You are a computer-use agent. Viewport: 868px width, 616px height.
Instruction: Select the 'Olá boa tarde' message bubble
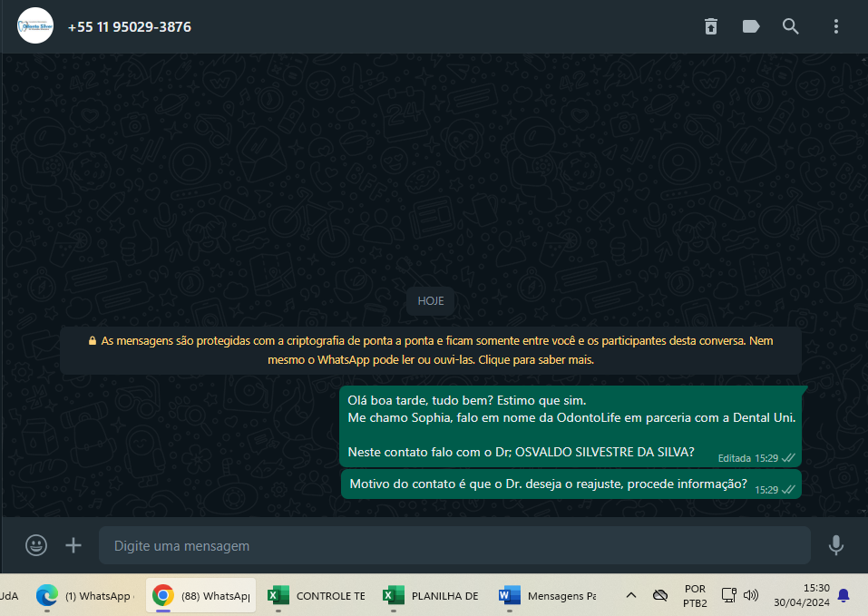tap(571, 426)
